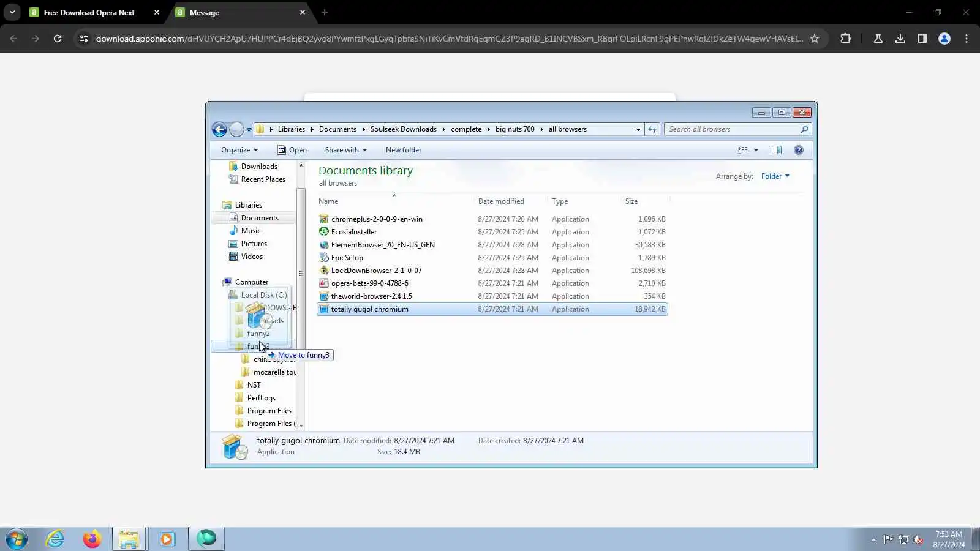Click the volume icon in the system tray
This screenshot has width=980, height=551.
(918, 539)
